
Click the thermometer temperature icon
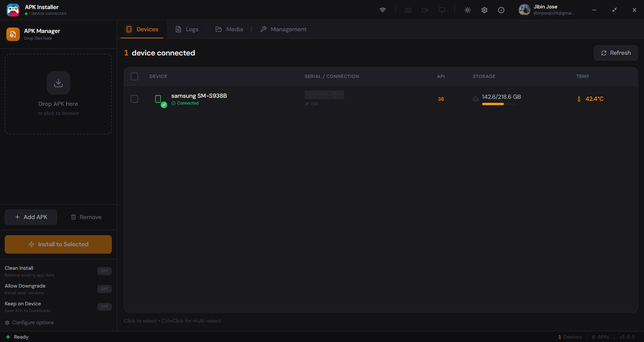(x=578, y=99)
